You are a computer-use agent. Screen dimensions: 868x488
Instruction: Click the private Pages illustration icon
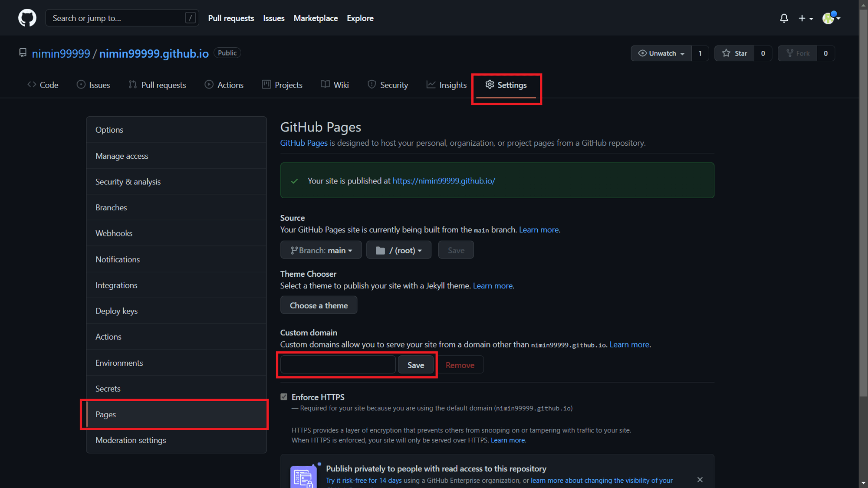click(303, 476)
